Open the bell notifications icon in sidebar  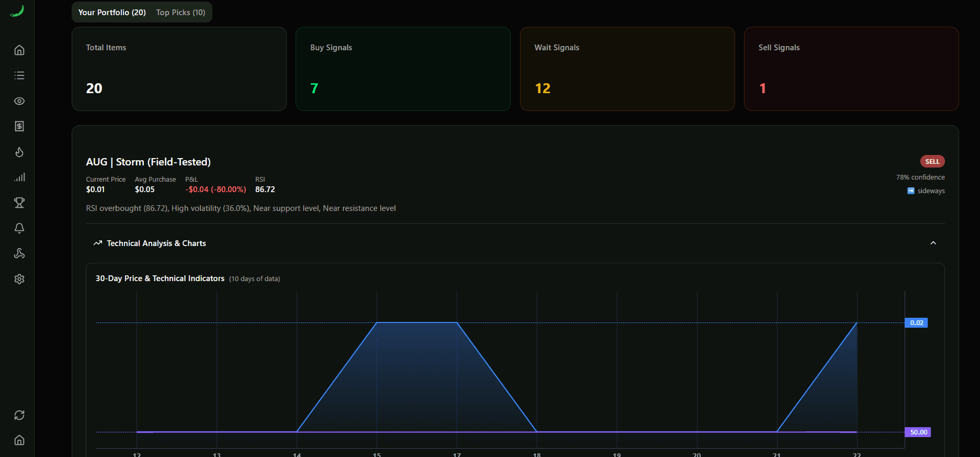pos(19,228)
